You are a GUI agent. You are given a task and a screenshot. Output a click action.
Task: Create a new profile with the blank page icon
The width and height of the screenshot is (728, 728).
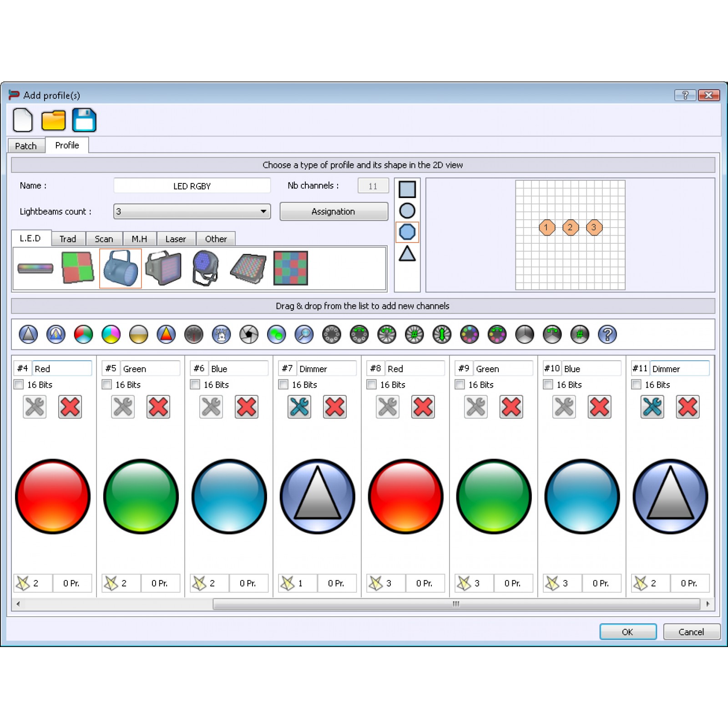coord(23,120)
